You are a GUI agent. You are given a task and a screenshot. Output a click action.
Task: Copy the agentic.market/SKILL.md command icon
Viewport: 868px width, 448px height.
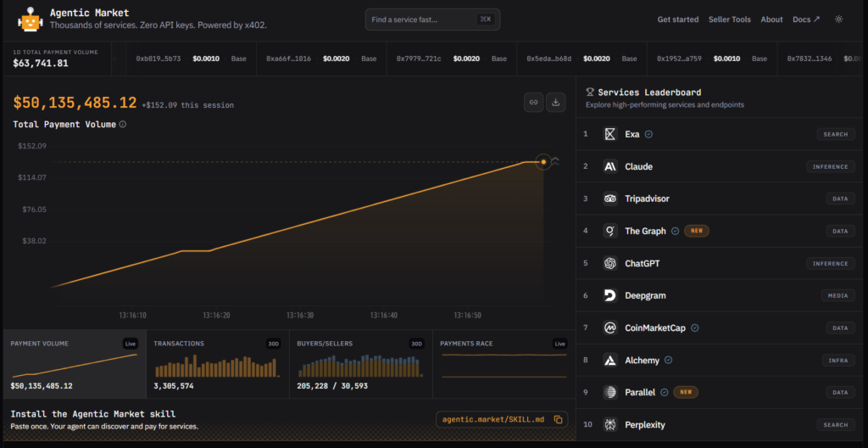point(558,420)
